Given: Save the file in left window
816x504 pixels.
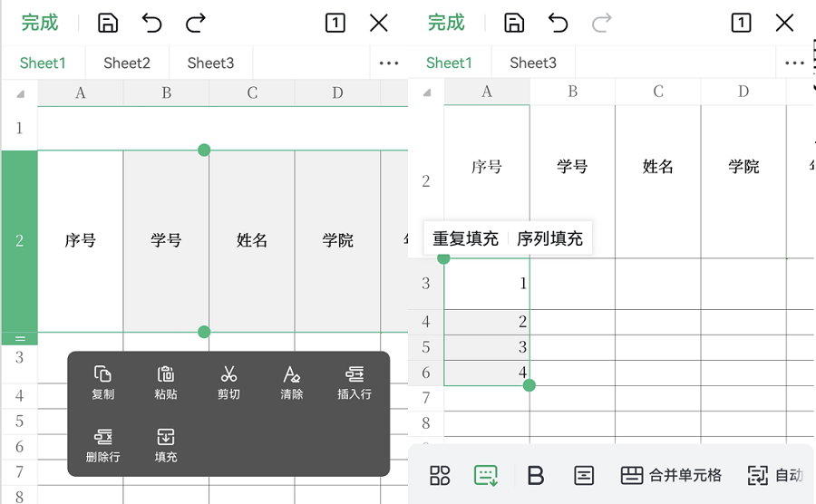Looking at the screenshot, I should 108,23.
